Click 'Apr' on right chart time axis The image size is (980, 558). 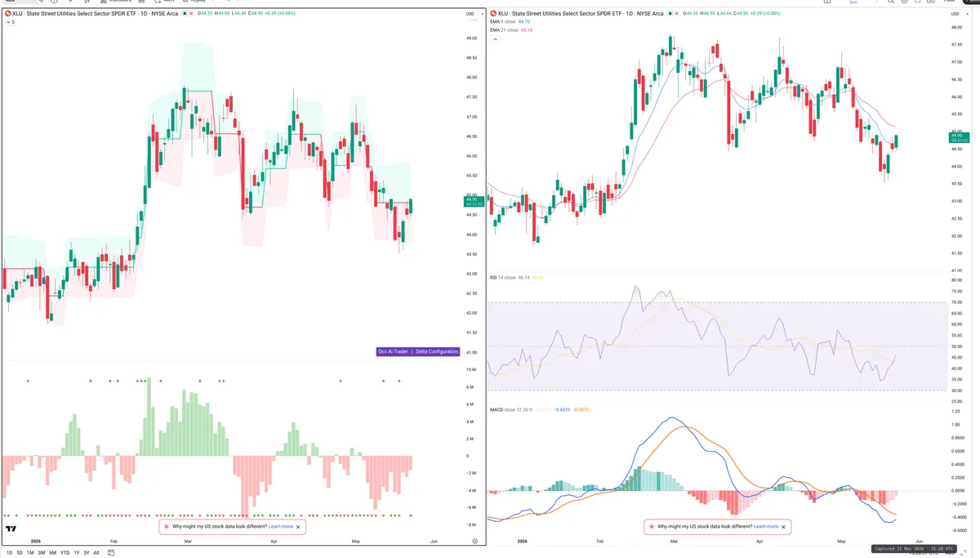pos(759,541)
